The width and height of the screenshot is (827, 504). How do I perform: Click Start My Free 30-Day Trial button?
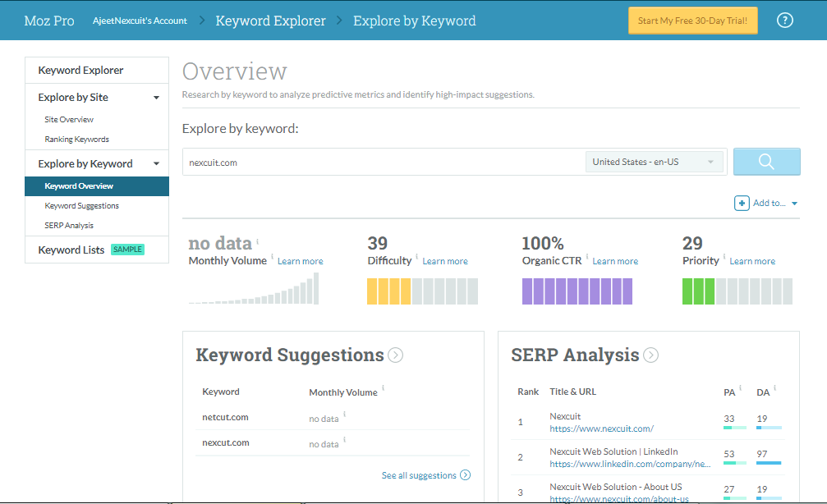692,21
